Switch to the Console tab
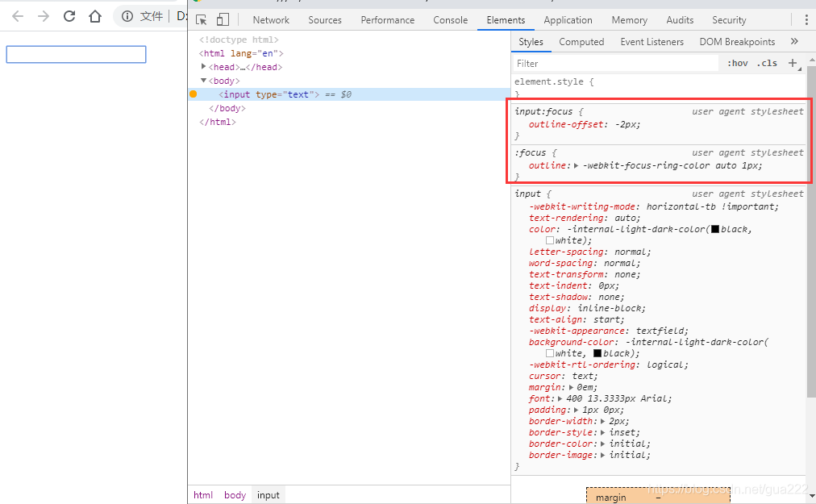 click(450, 20)
